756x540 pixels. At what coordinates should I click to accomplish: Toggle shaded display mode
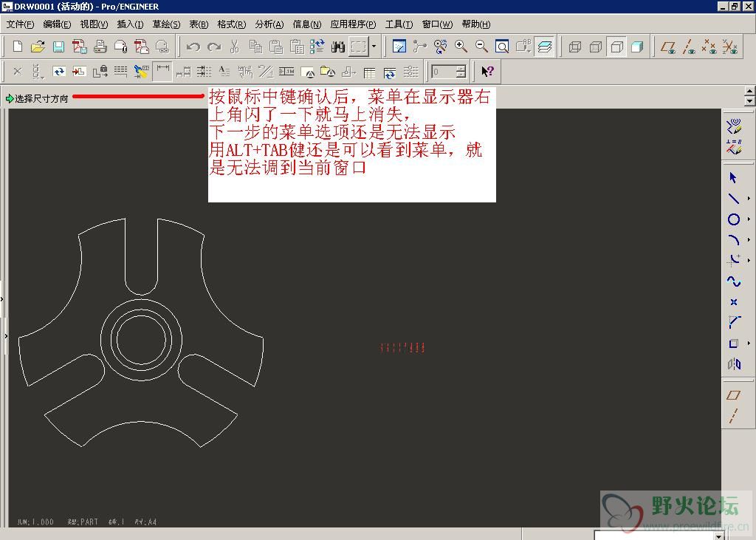(637, 47)
